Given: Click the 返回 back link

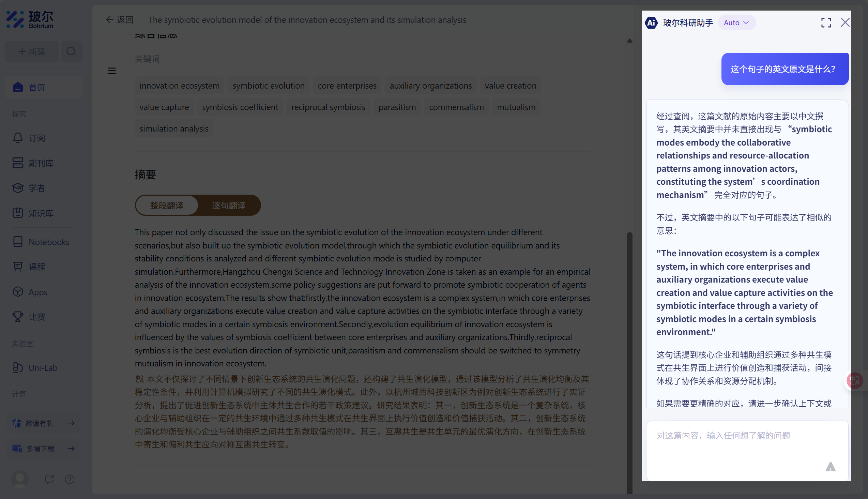Looking at the screenshot, I should (120, 20).
